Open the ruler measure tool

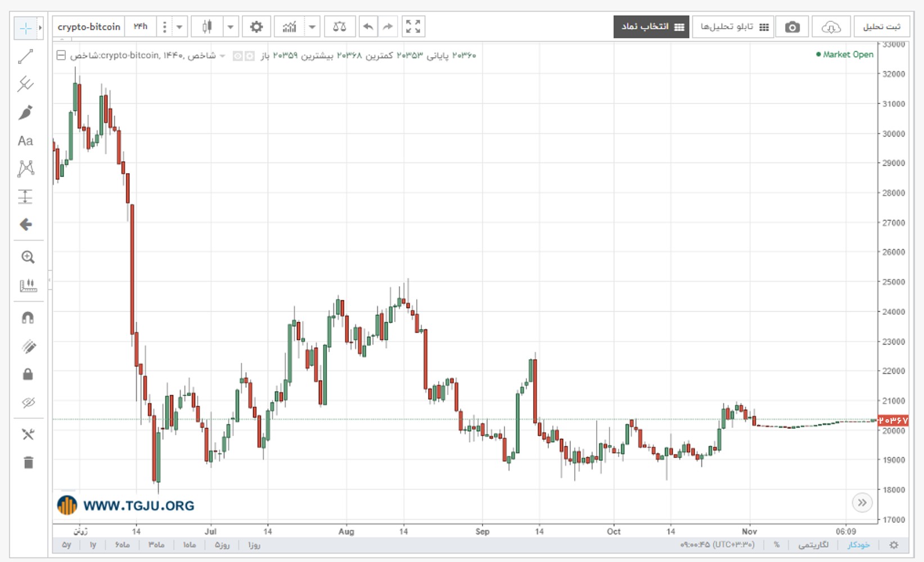tap(28, 285)
